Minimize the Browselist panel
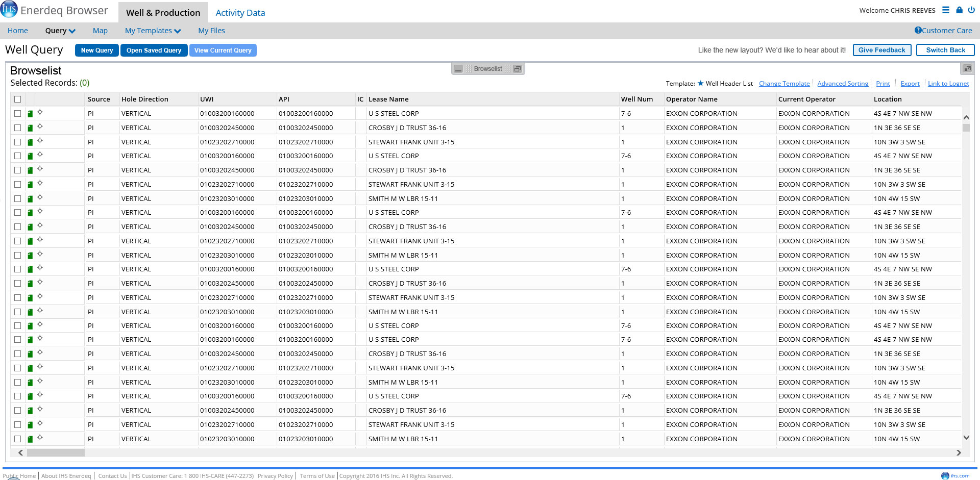 point(458,69)
